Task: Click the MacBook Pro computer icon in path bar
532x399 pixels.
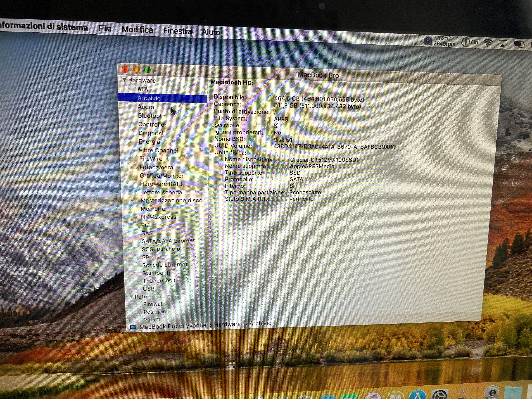Action: 133,327
